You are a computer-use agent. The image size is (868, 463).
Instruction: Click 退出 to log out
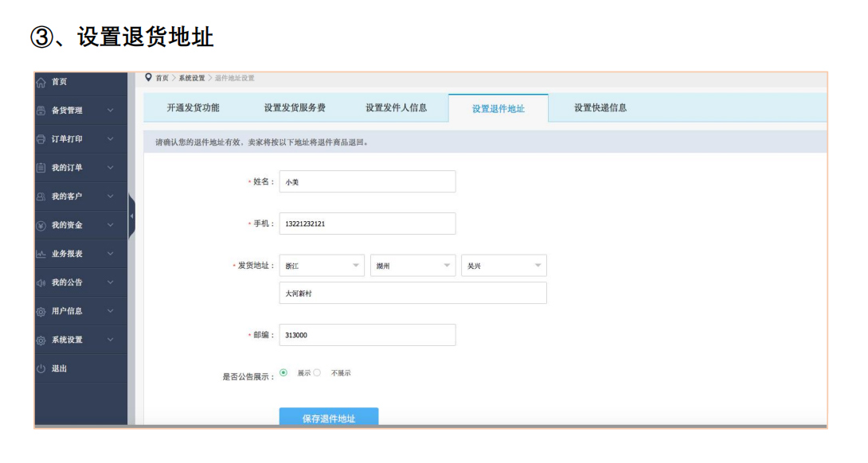59,368
